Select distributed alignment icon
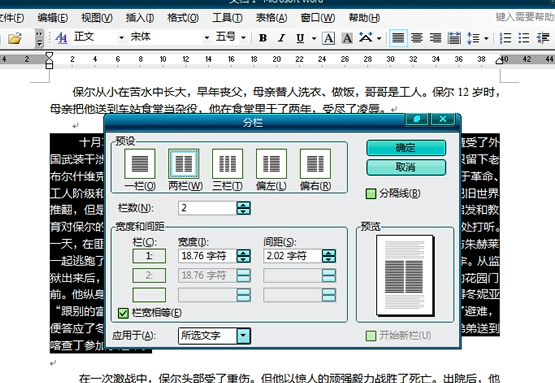 click(454, 38)
